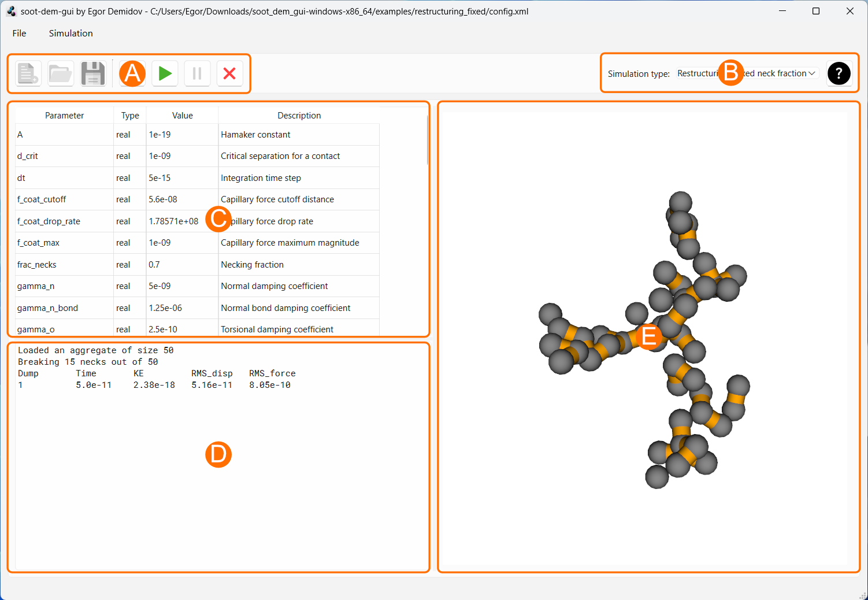Open a config file with the folder icon
Screen dimensions: 868x600
[61, 73]
